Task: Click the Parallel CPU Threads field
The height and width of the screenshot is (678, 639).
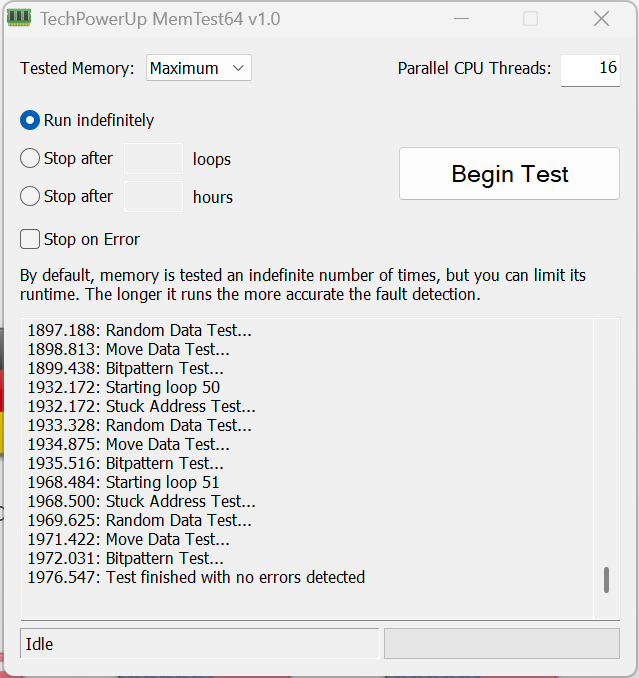Action: [x=590, y=70]
